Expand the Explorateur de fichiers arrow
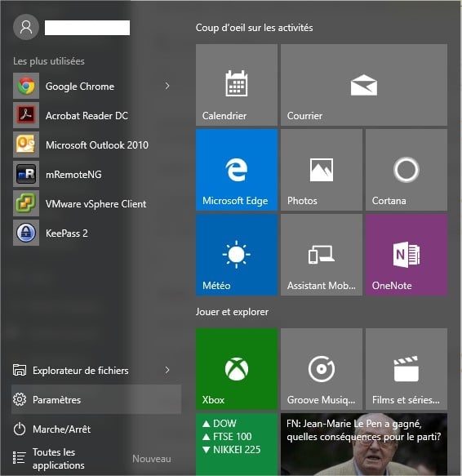 (x=167, y=370)
